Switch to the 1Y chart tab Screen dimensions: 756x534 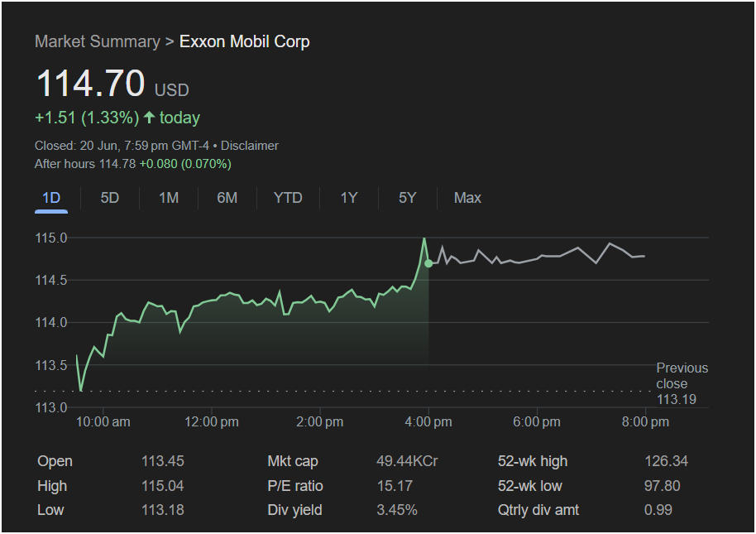tap(349, 198)
